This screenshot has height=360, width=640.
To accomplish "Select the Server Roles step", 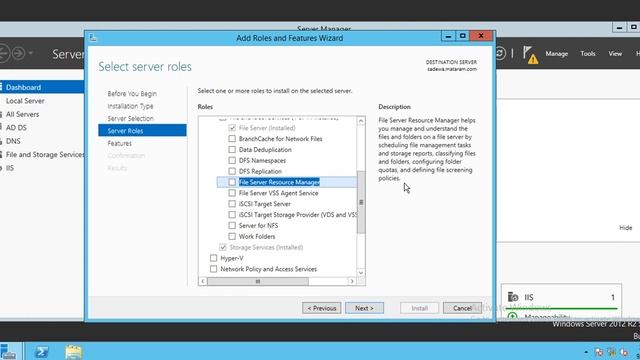I will [x=142, y=131].
